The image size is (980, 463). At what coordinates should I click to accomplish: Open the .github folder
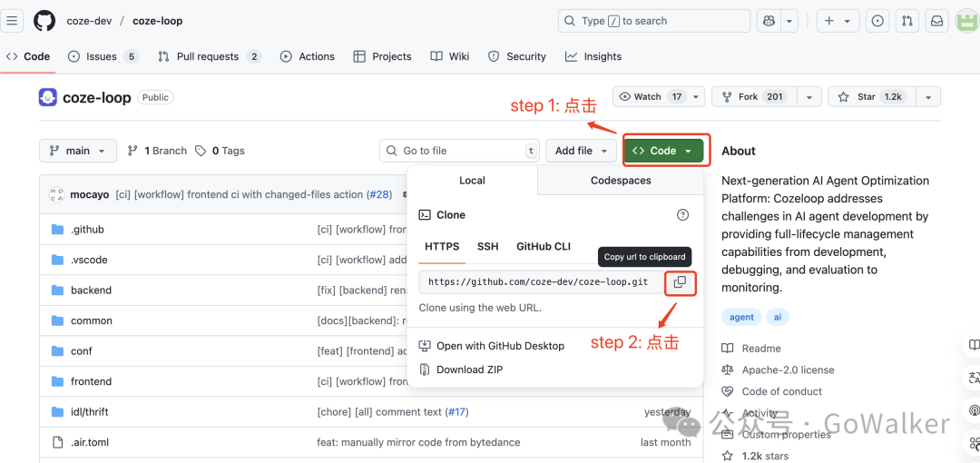coord(87,230)
